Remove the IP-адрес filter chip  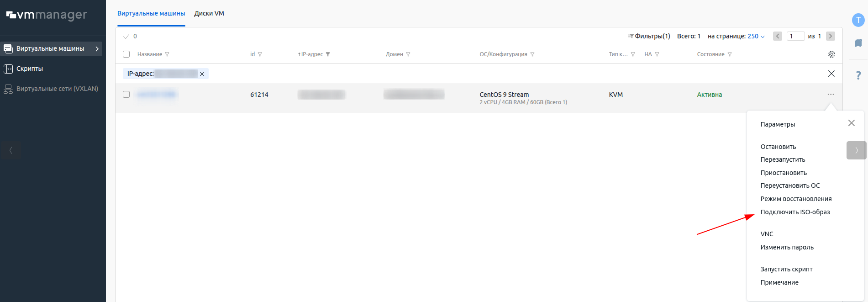(202, 74)
